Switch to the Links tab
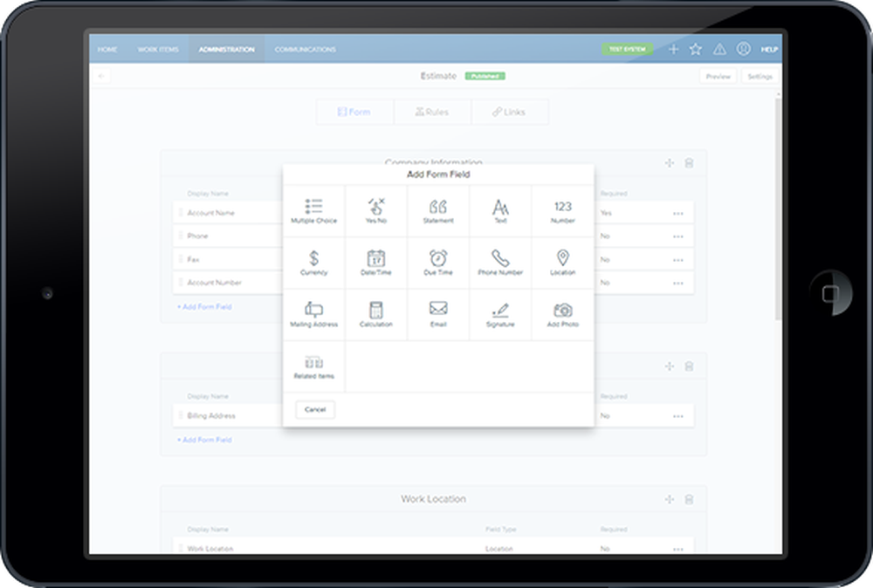Screen dimensions: 873x588 [510, 112]
